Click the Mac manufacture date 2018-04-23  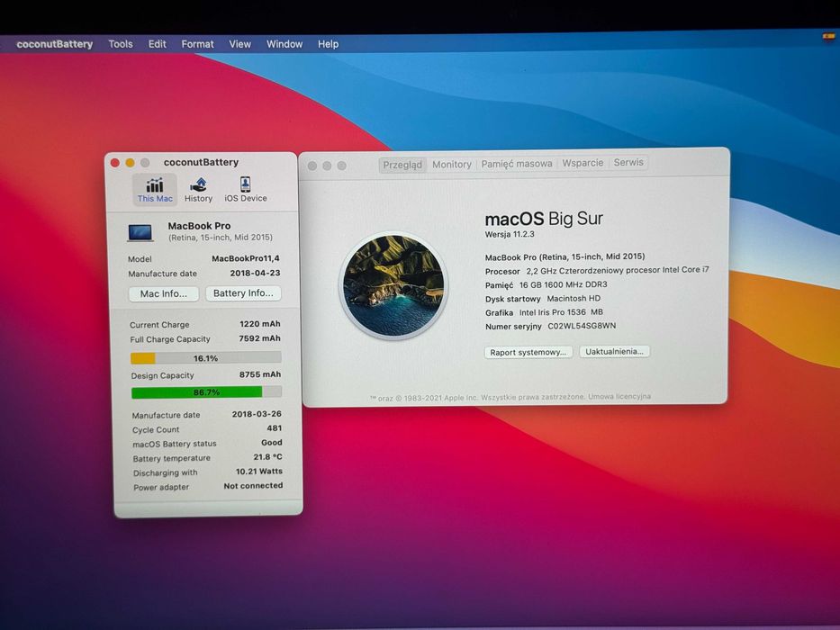tap(255, 273)
